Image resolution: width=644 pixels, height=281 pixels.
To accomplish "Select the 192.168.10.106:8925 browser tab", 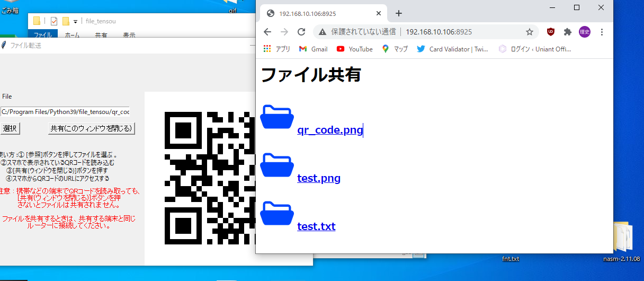I will [x=325, y=13].
